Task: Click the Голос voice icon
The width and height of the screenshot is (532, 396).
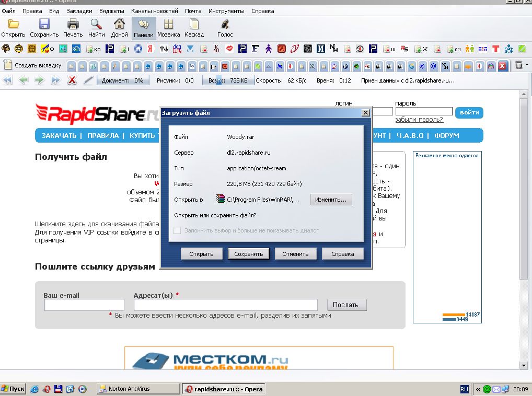Action: click(225, 24)
